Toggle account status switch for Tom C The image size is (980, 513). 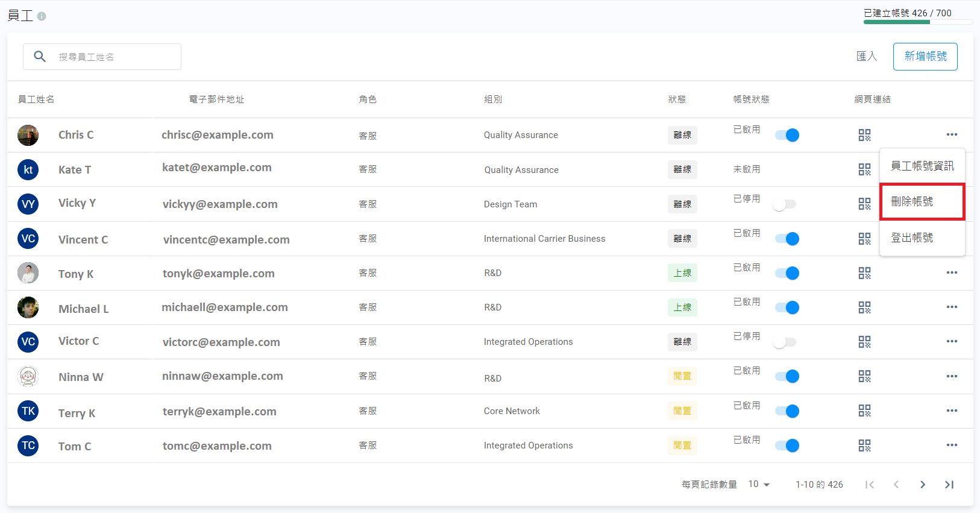tap(787, 445)
